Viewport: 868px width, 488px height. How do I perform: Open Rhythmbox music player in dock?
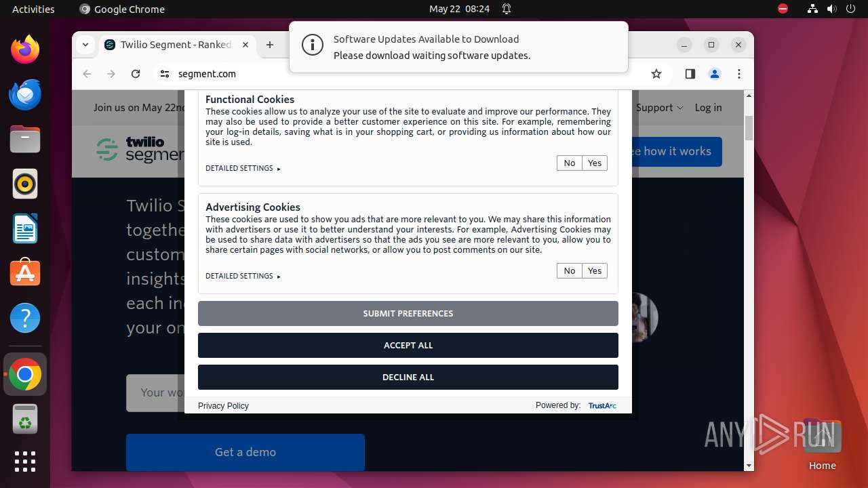point(25,184)
